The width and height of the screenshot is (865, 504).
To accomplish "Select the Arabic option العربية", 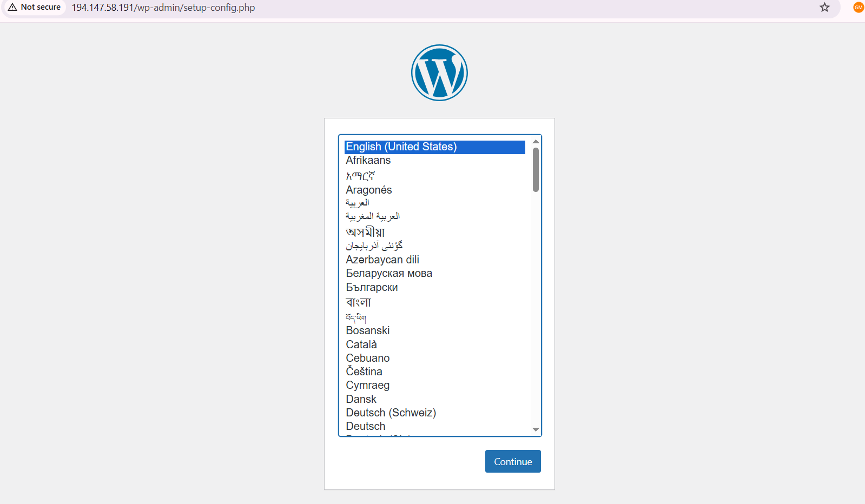I will tap(435, 203).
